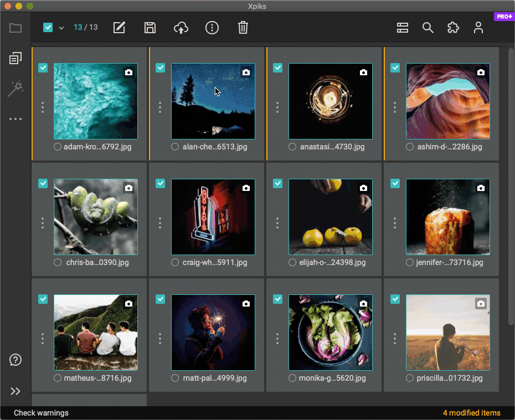The width and height of the screenshot is (515, 420).
Task: Expand the selection dropdown arrow beside select-all
Action: [61, 28]
